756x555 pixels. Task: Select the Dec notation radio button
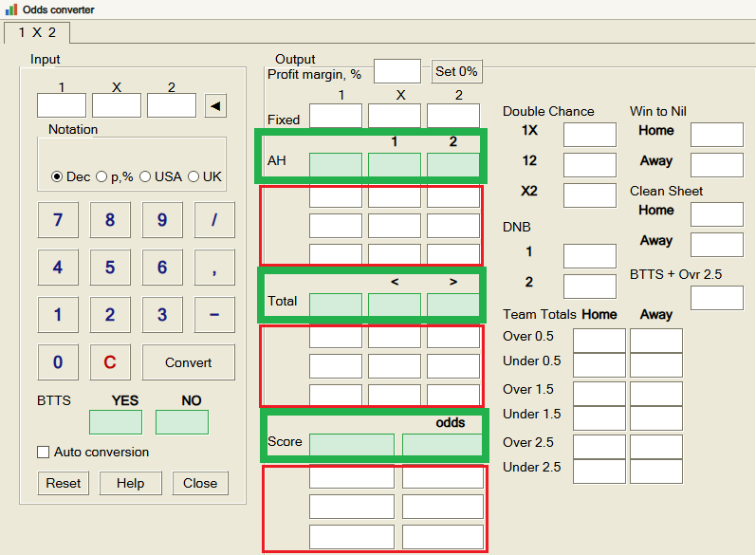click(x=57, y=177)
